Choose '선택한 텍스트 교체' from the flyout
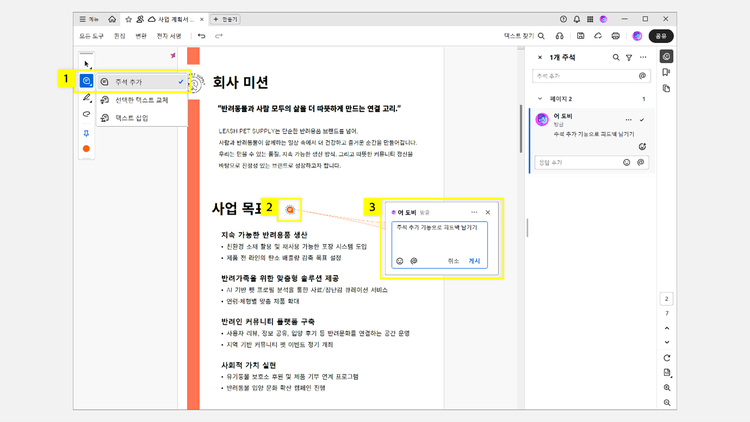This screenshot has height=422, width=750. (x=142, y=100)
